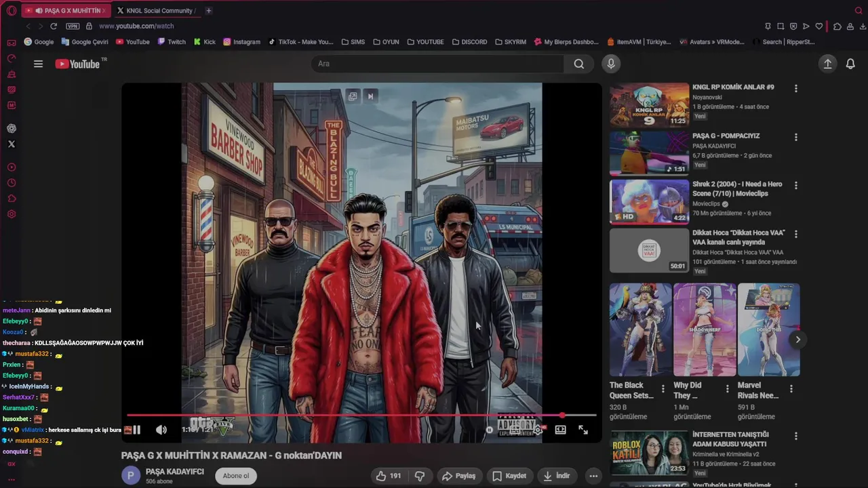Open Twitch bookmark
868x488 pixels.
(x=172, y=41)
